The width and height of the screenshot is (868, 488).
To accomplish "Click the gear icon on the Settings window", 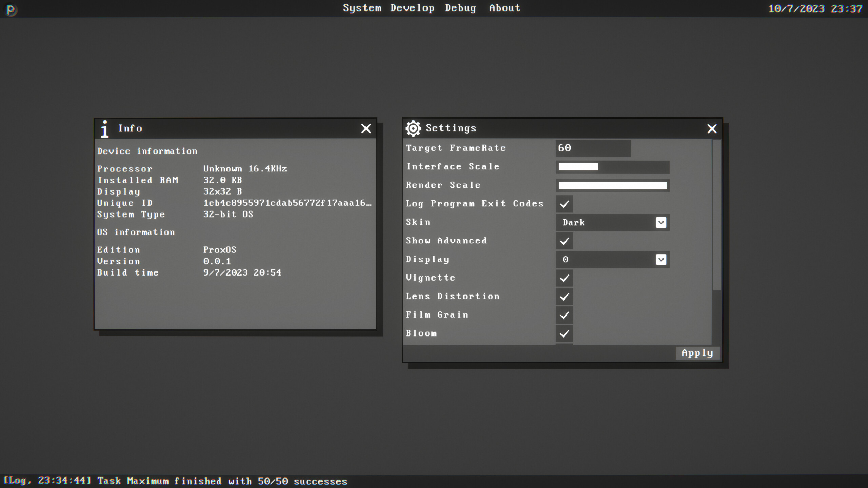I will click(x=414, y=129).
